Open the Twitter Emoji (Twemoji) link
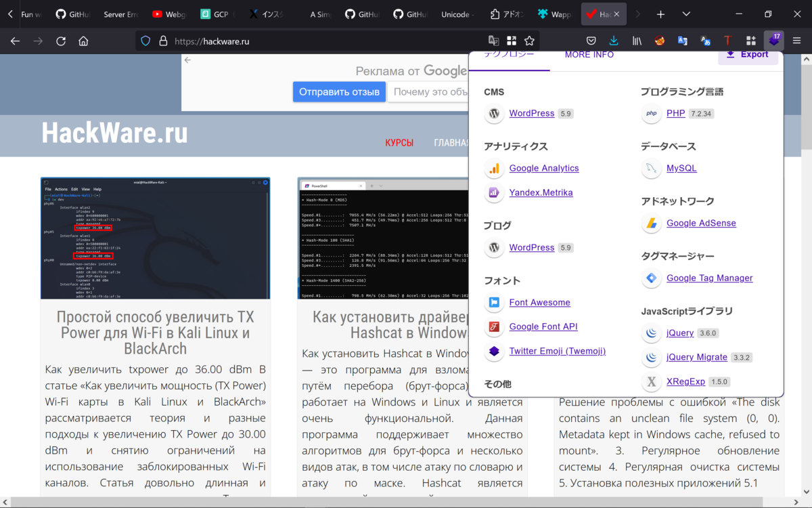This screenshot has width=812, height=508. tap(558, 352)
